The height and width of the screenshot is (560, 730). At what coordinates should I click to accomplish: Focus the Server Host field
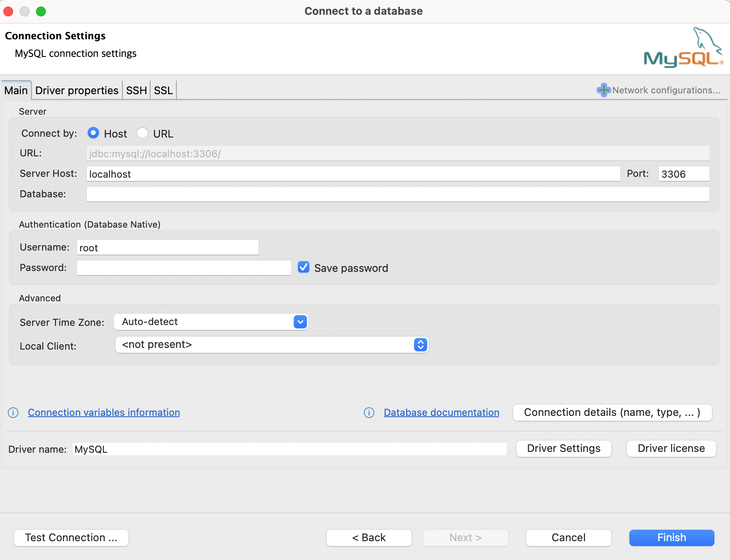pyautogui.click(x=354, y=174)
